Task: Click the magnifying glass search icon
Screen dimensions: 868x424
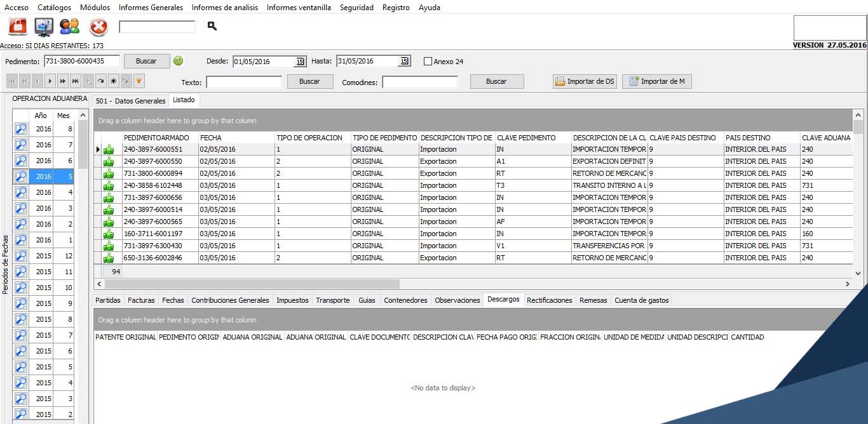Action: pos(212,26)
